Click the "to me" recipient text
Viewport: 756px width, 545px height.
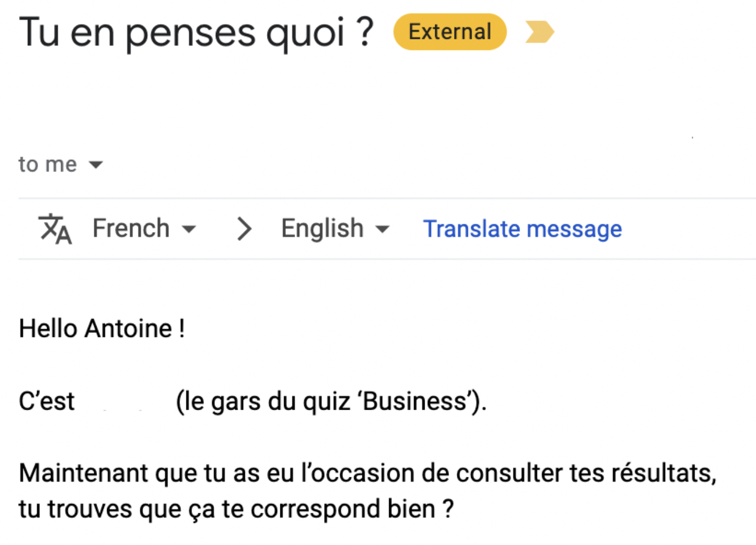(48, 165)
